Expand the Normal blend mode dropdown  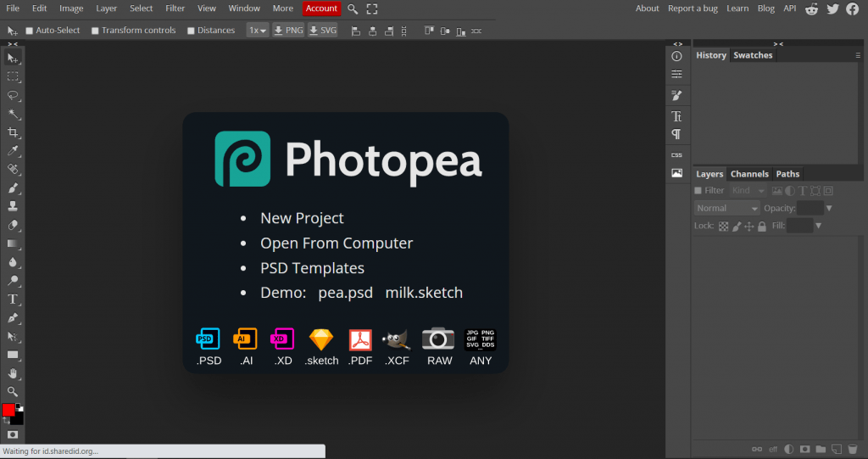point(727,208)
